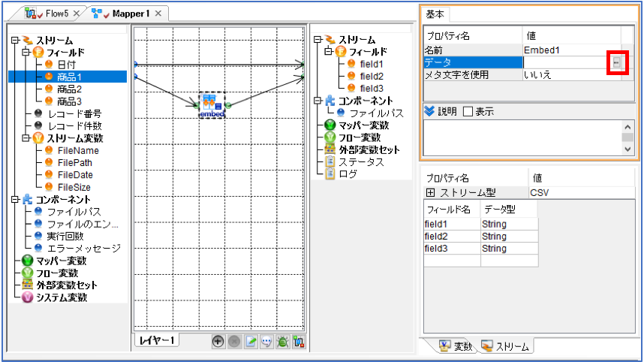Switch to the ストリーム bottom tab

coord(505,346)
